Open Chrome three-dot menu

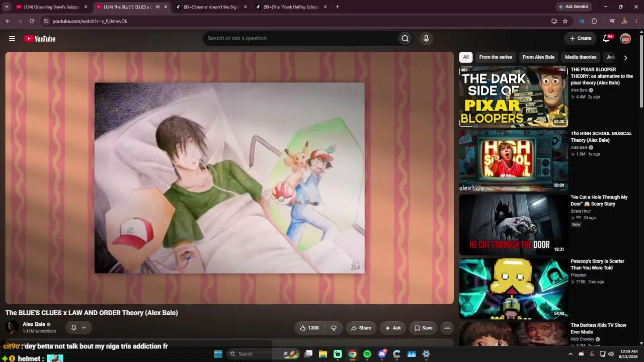(636, 21)
